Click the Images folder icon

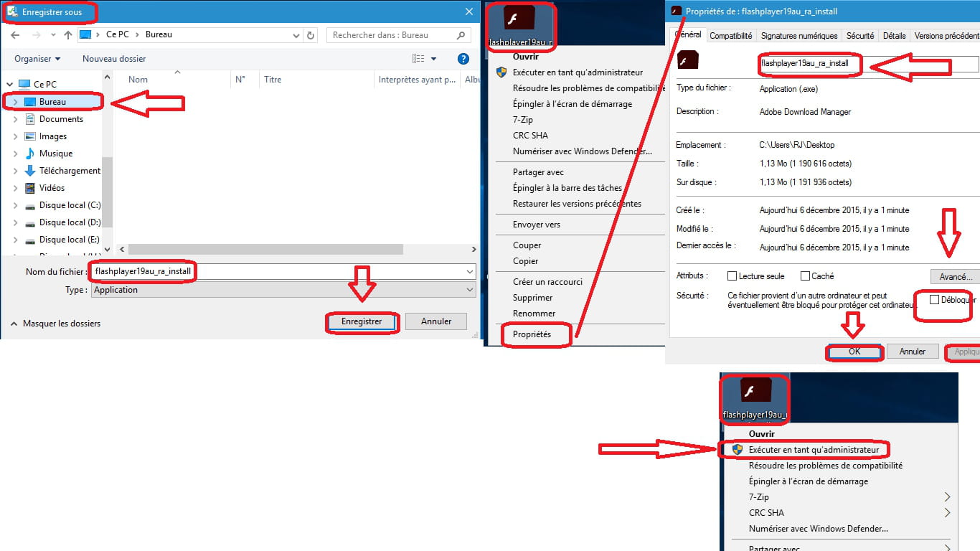30,136
